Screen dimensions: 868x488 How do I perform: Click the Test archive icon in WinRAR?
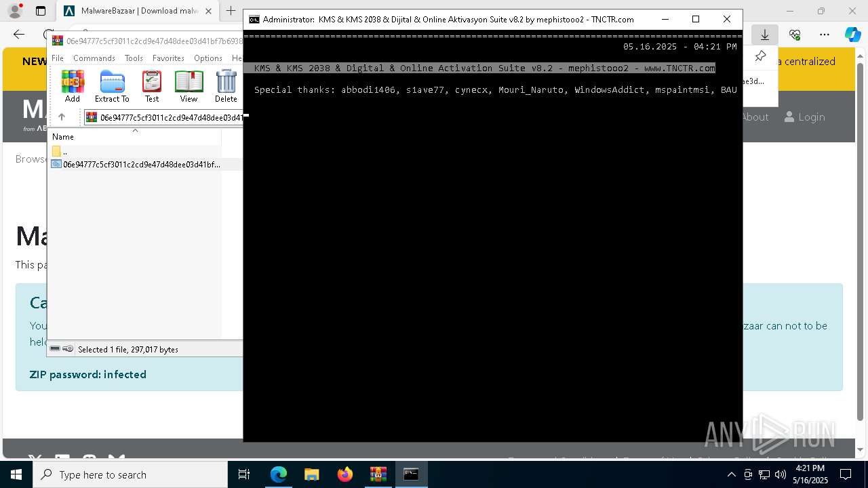pos(152,86)
